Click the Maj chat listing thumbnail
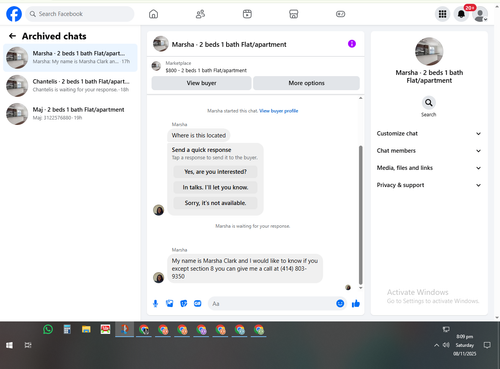The height and width of the screenshot is (369, 500). 17,114
